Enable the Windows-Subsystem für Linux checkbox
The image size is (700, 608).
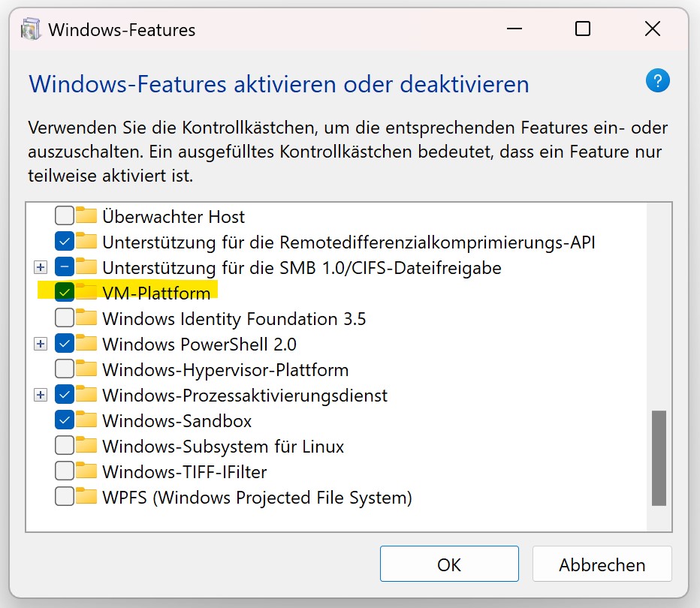tap(65, 446)
